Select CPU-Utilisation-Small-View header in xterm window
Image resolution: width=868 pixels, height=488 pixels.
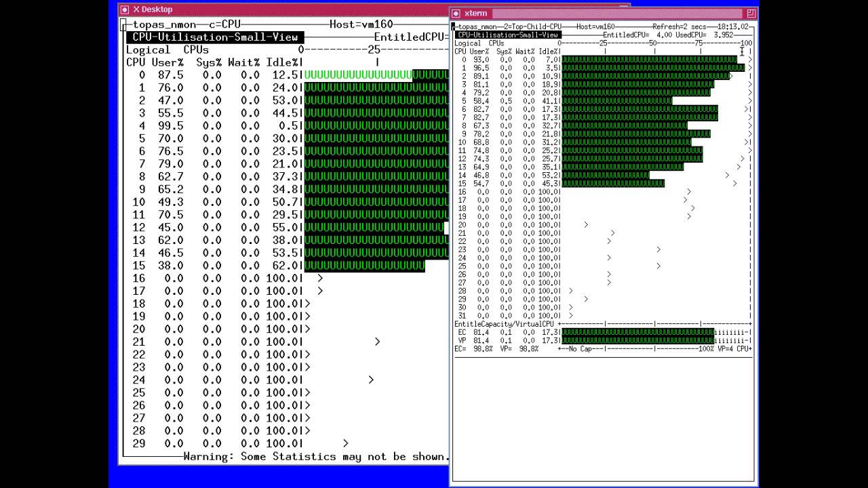[508, 35]
